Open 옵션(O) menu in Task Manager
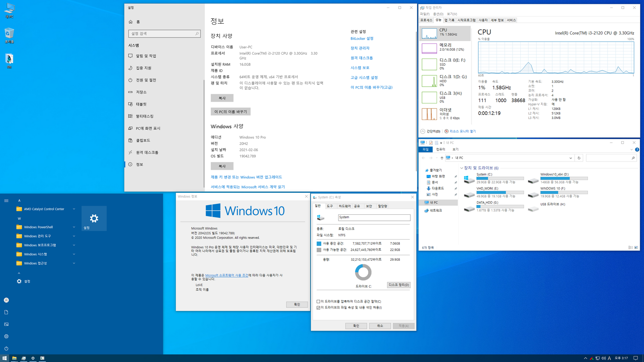Screen dimensions: 644x362 [438, 14]
